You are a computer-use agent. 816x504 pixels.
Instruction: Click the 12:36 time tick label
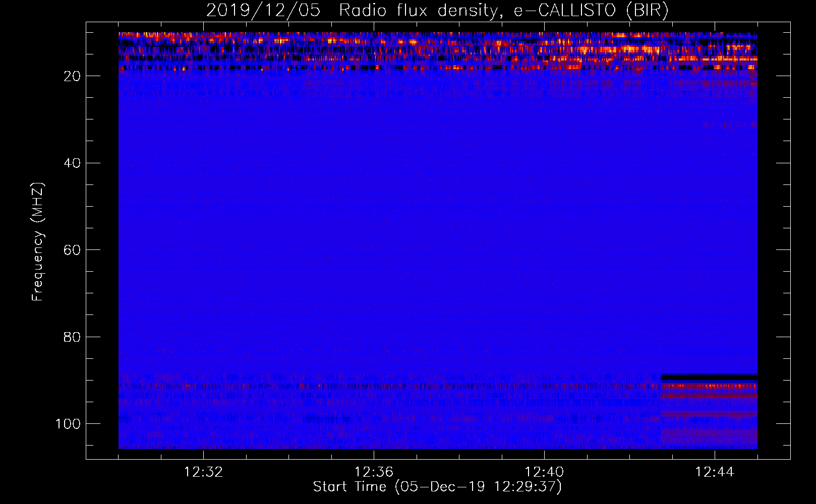(374, 472)
